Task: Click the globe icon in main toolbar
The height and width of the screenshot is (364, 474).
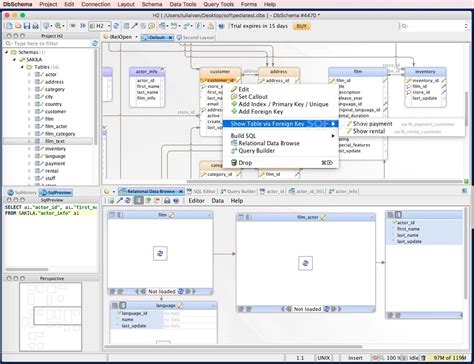Action: pyautogui.click(x=221, y=26)
